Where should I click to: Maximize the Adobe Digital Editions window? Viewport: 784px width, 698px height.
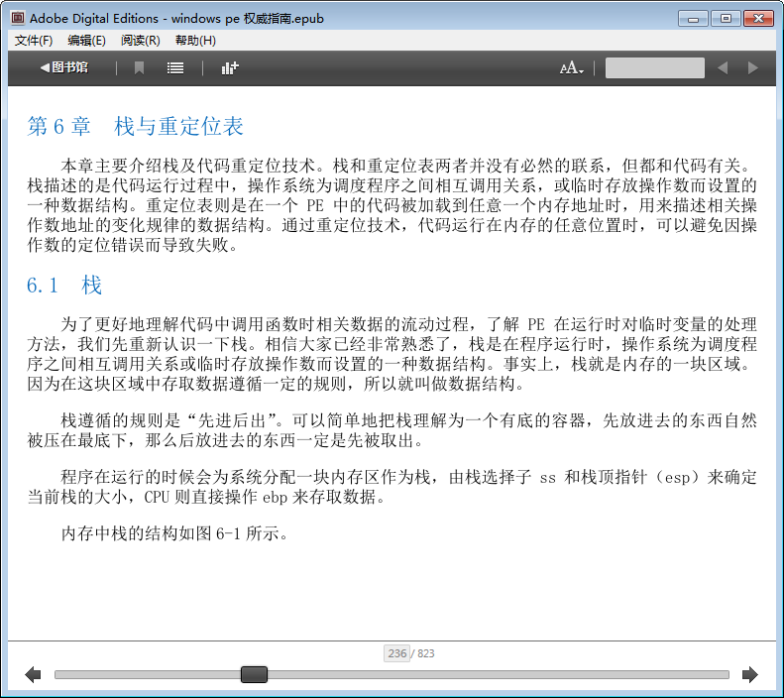click(727, 18)
